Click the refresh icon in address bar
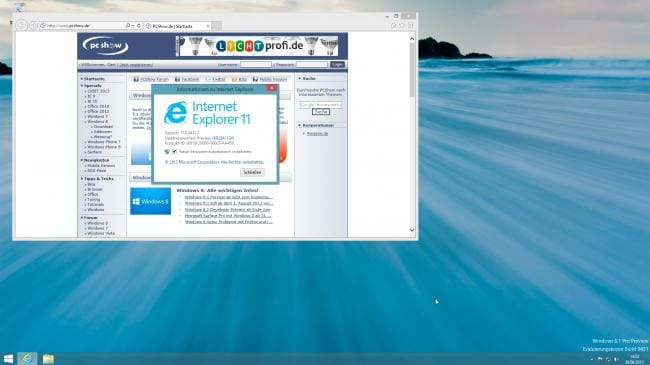 point(139,26)
